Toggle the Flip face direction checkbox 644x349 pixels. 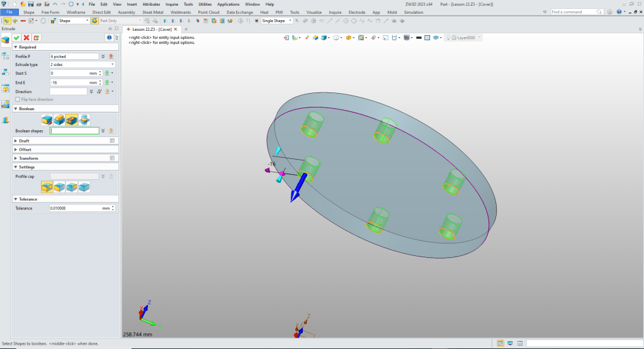coord(18,99)
